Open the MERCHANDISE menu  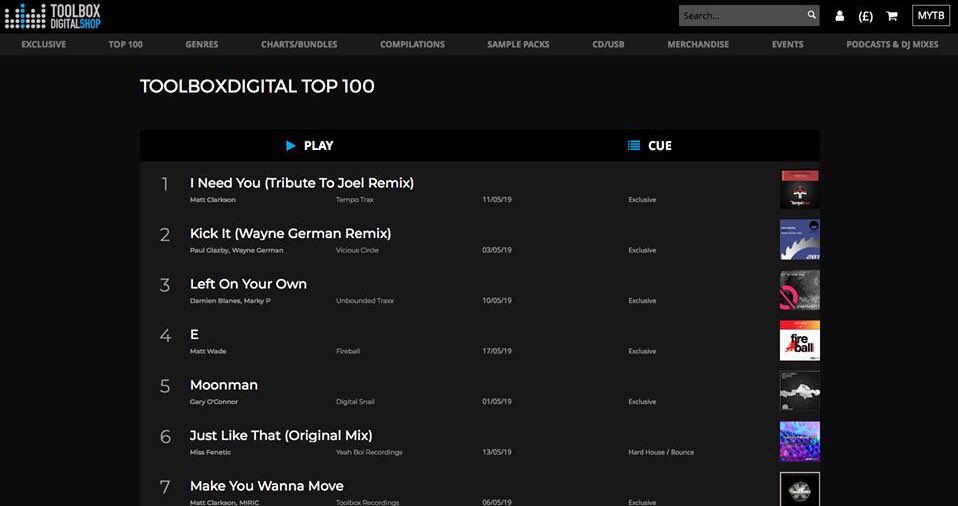pos(698,44)
